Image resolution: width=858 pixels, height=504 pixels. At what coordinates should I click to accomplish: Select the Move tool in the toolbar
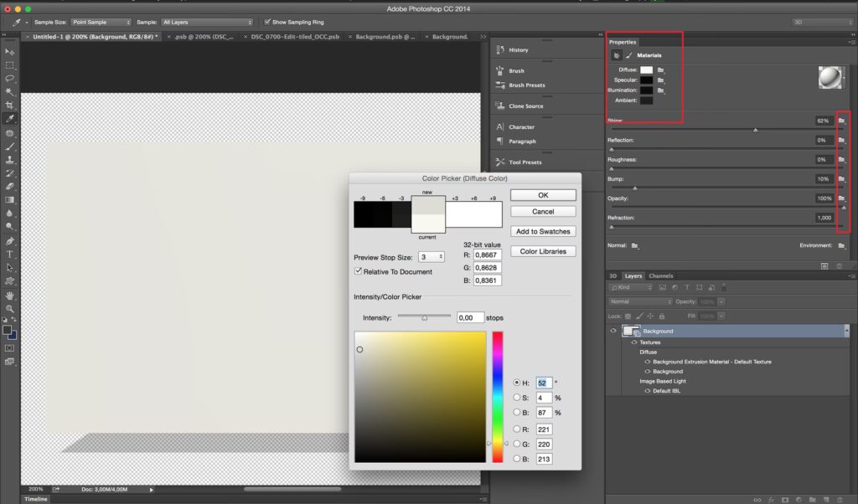tap(10, 52)
